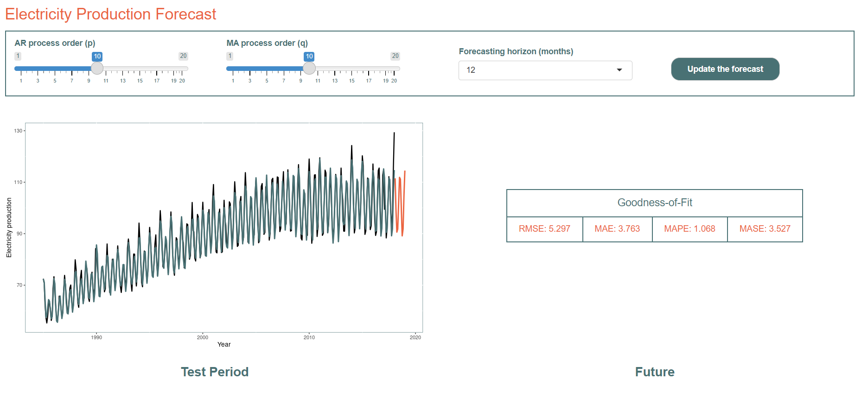
Task: Click the AR process order slider handle
Action: click(97, 69)
